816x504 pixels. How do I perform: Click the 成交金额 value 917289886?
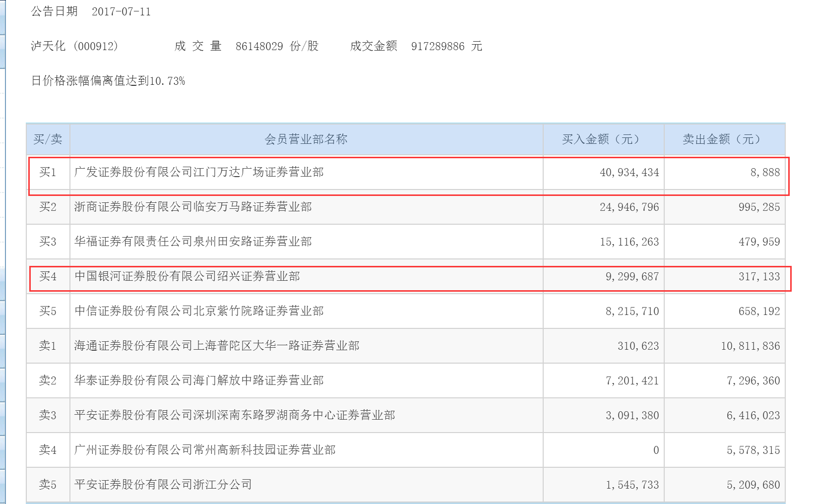click(438, 46)
